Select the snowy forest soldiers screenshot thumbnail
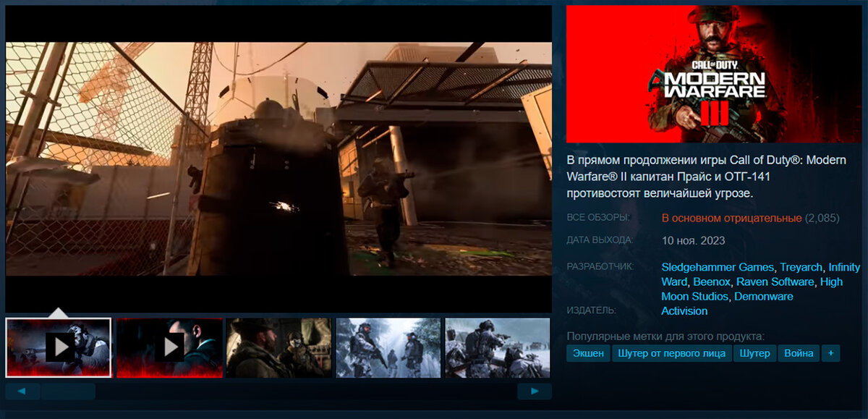This screenshot has height=419, width=868. tap(388, 347)
